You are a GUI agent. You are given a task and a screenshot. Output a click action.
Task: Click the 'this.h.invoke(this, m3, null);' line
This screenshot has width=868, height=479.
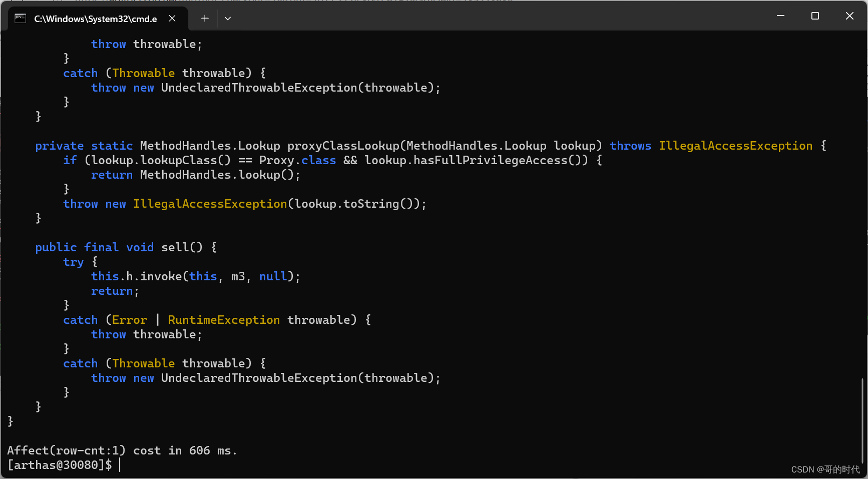(196, 276)
